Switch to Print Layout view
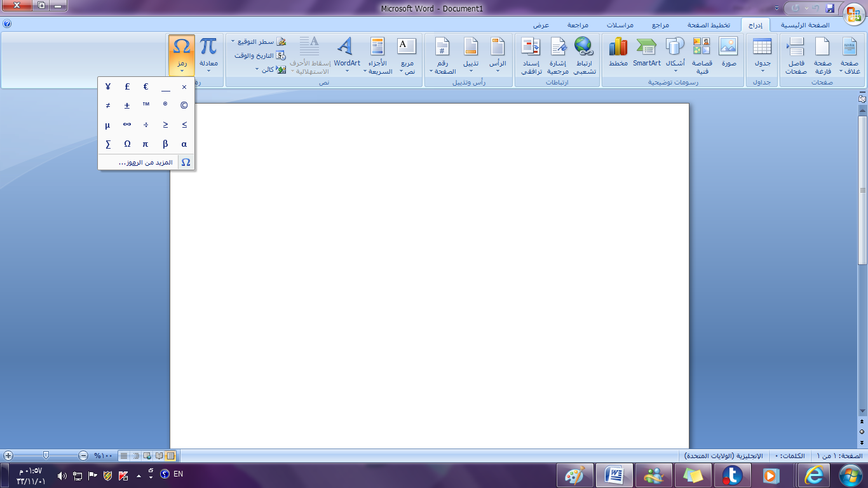 [x=170, y=456]
